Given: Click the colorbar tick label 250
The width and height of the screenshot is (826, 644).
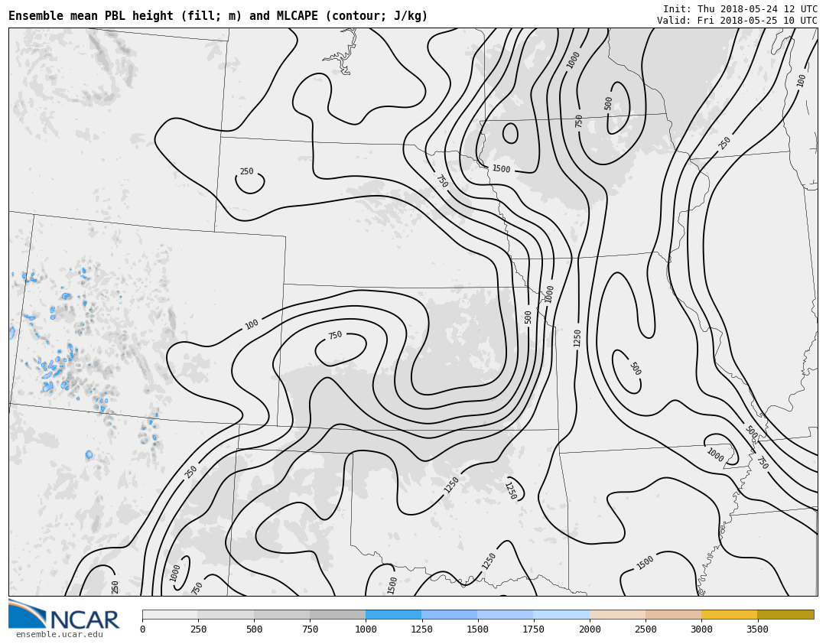Looking at the screenshot, I should 198,629.
